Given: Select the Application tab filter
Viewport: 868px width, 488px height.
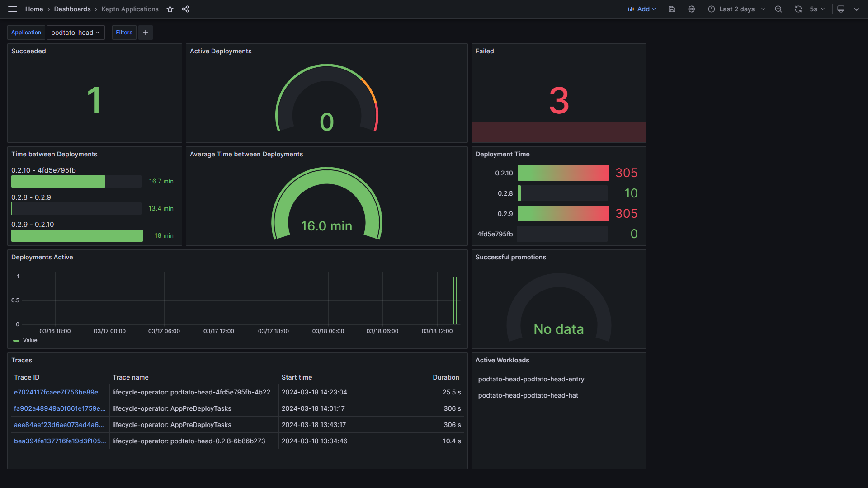Looking at the screenshot, I should coord(26,32).
